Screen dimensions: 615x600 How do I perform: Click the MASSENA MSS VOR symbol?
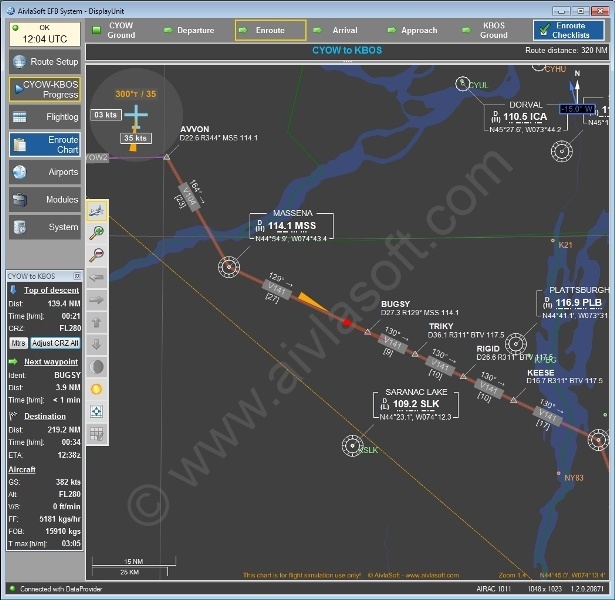[229, 267]
